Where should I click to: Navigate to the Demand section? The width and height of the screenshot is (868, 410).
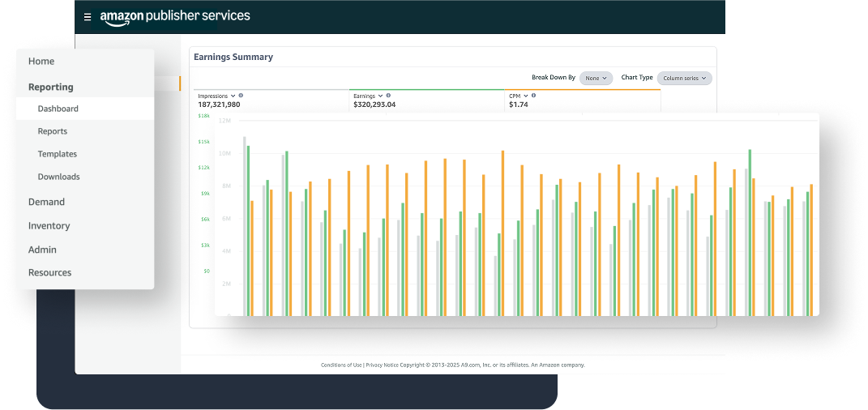pyautogui.click(x=46, y=202)
